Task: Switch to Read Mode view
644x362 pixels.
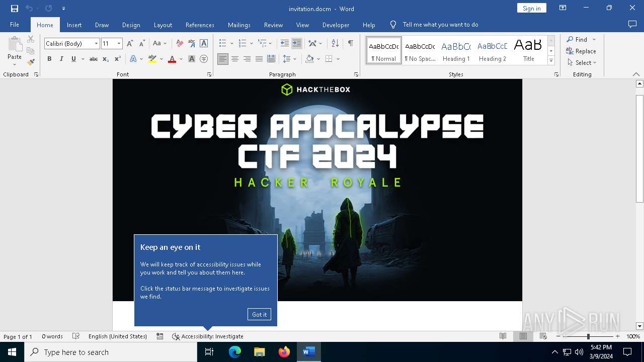Action: 503,336
